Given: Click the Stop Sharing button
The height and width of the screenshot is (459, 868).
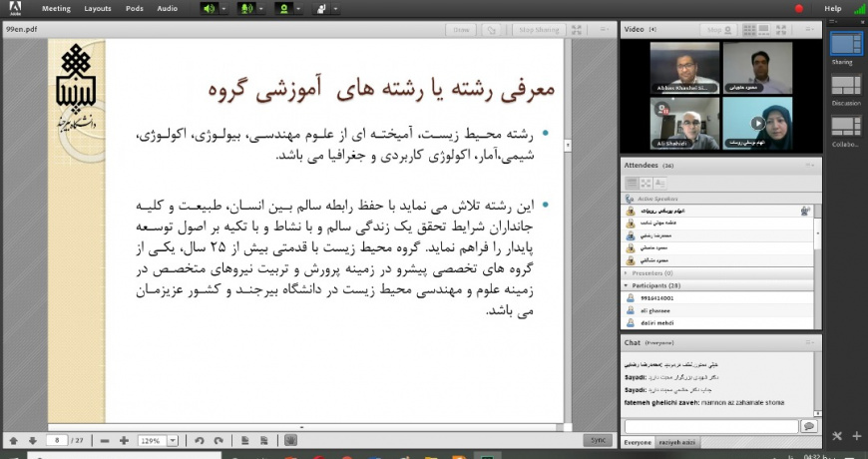Looking at the screenshot, I should 539,30.
